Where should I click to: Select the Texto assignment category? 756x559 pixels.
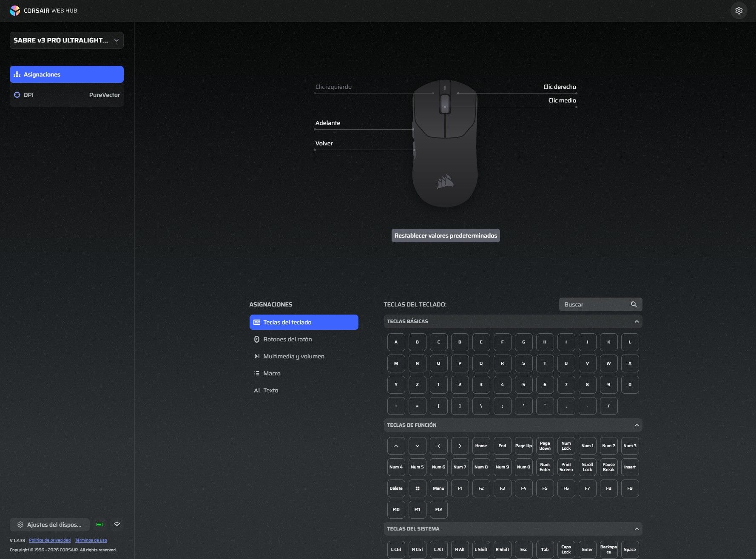pos(304,390)
